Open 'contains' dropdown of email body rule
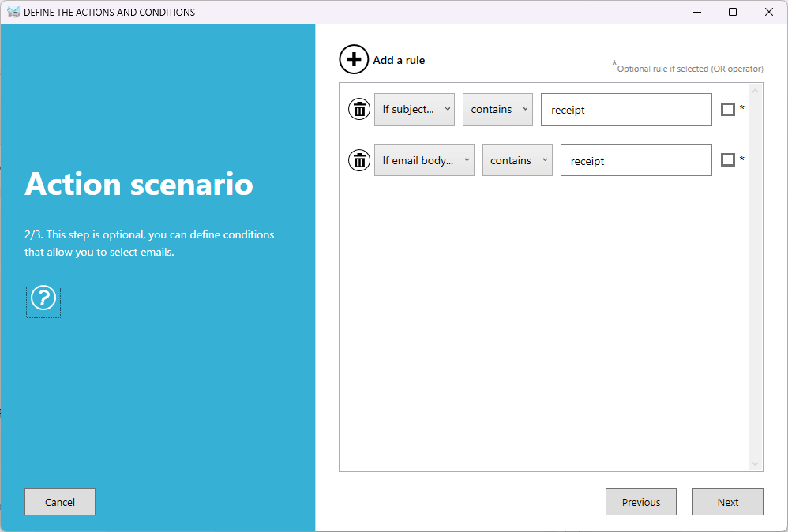 (517, 160)
